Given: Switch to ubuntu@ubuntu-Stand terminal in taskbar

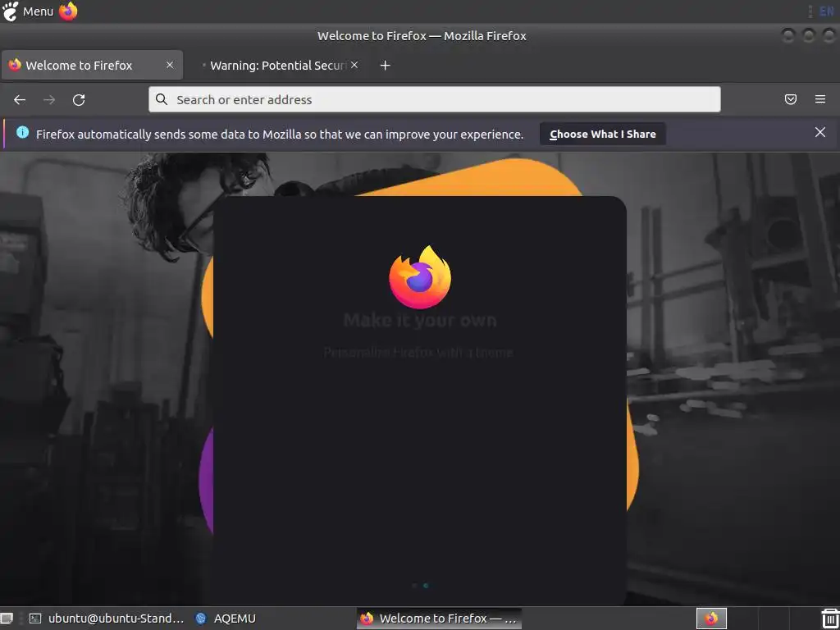Looking at the screenshot, I should click(106, 619).
